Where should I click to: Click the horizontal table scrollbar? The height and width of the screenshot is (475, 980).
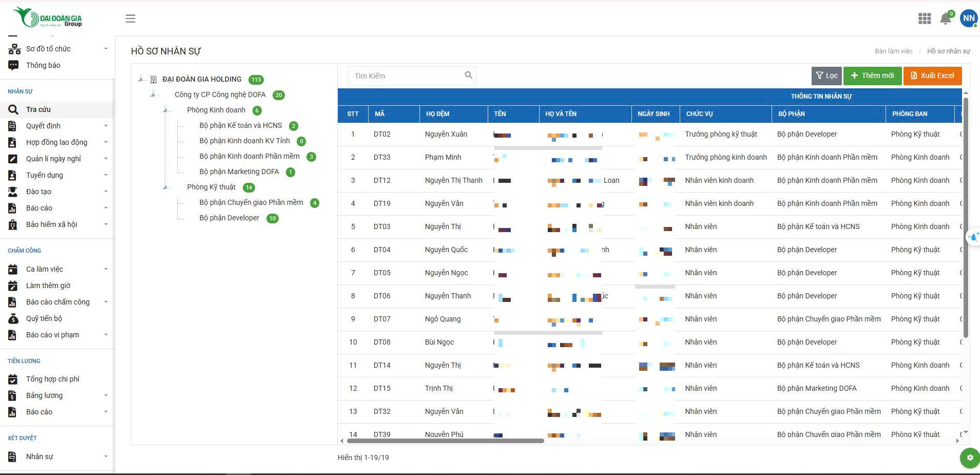445,441
